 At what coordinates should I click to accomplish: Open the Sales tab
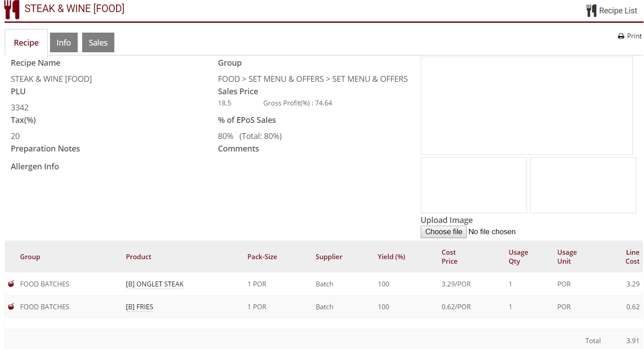[98, 42]
